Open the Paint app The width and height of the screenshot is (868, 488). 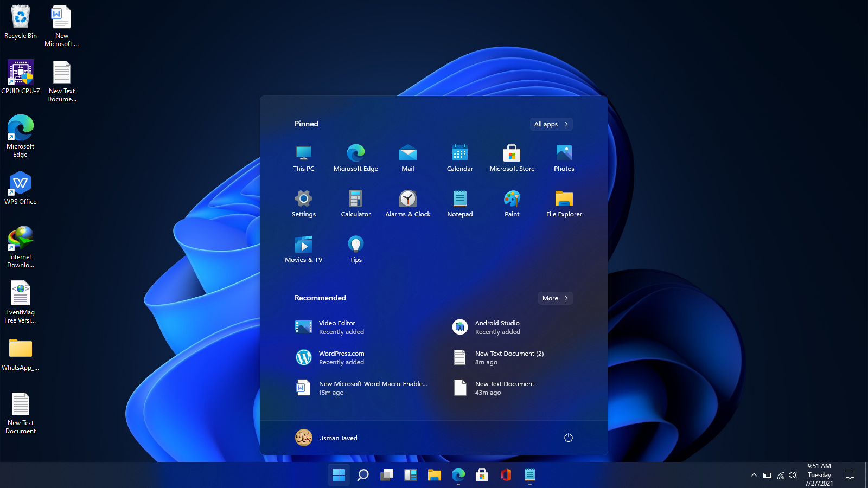[x=512, y=204]
